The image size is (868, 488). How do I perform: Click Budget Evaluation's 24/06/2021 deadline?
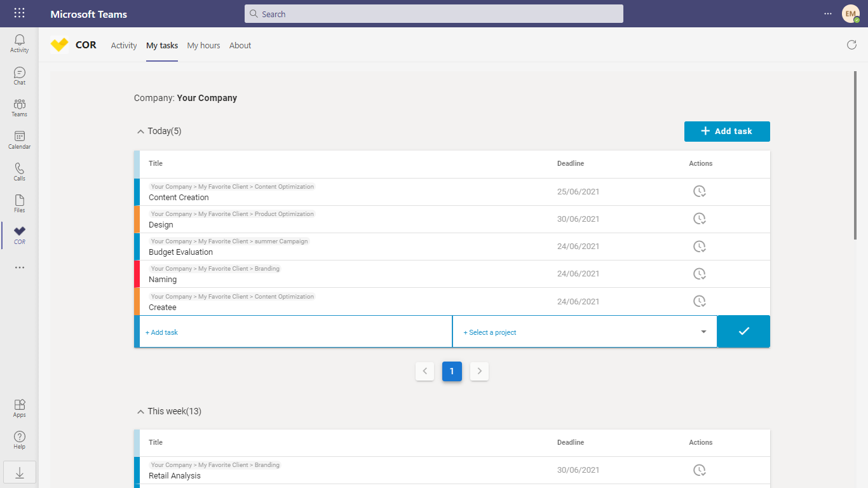(578, 247)
